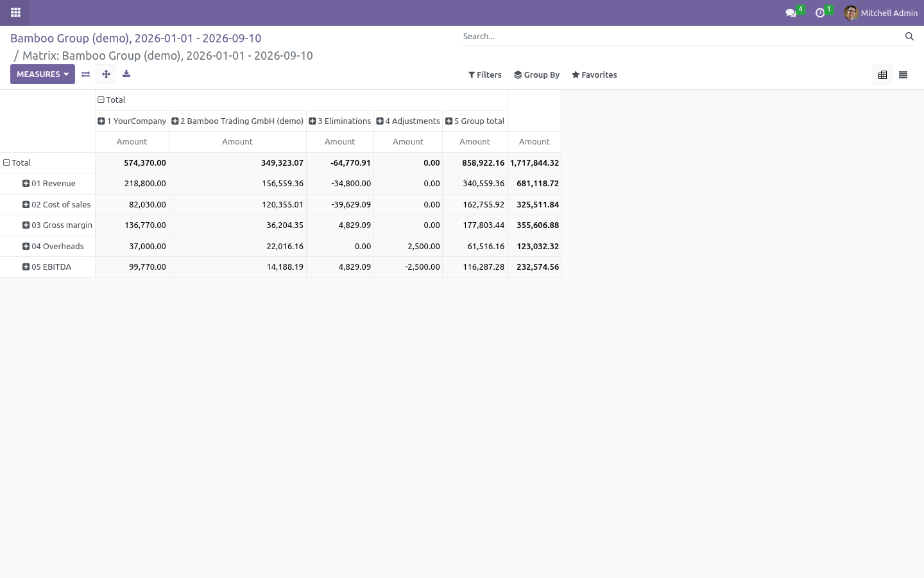Open the Measures dropdown
The height and width of the screenshot is (578, 924).
[x=42, y=74]
